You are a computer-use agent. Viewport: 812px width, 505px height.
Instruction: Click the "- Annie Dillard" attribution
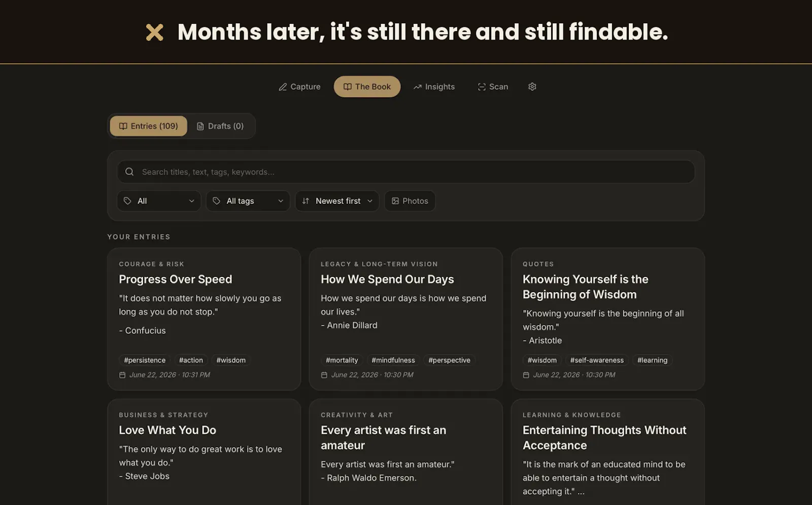(349, 326)
